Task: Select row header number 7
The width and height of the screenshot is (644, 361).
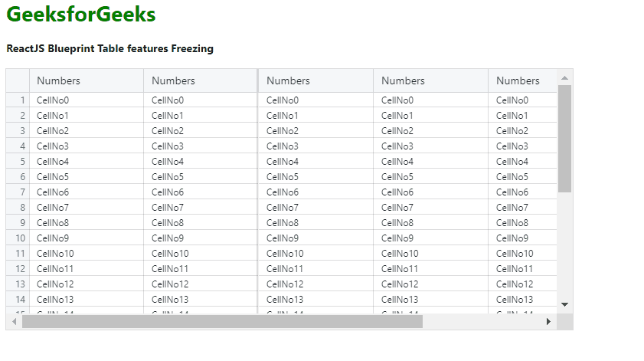Action: [x=18, y=192]
